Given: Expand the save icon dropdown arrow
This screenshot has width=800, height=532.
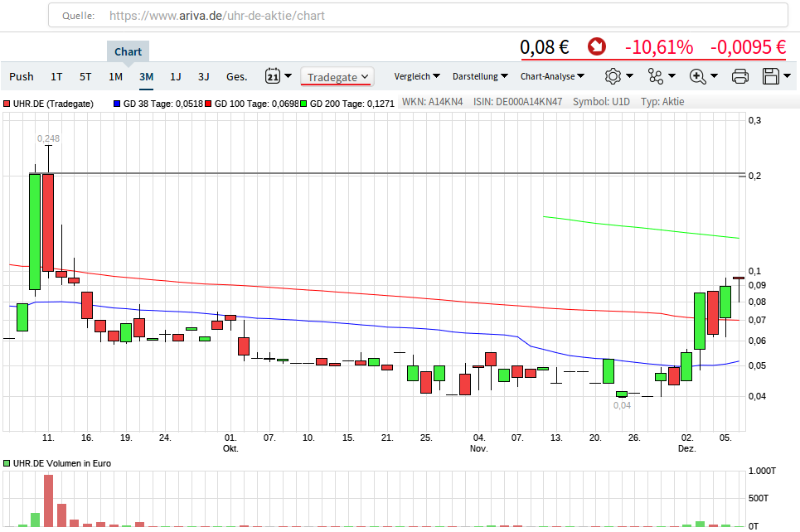Looking at the screenshot, I should point(788,76).
